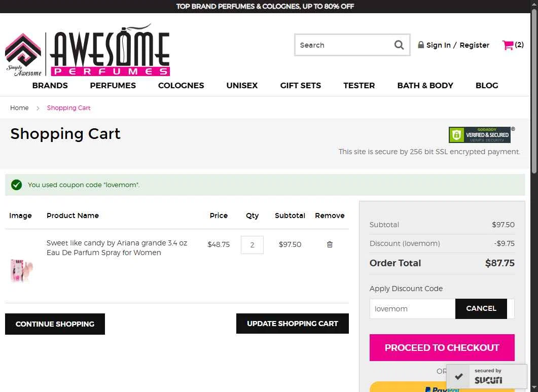Click the search magnifier icon

pyautogui.click(x=399, y=45)
